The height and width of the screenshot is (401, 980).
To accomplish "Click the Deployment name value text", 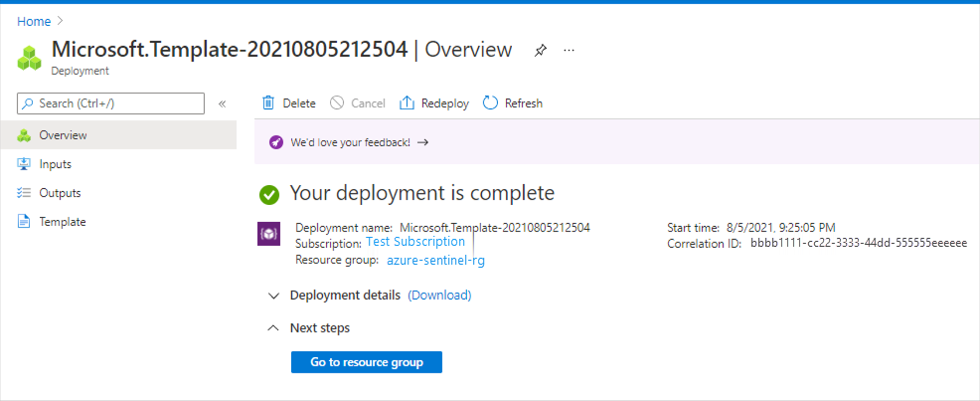I will point(495,227).
